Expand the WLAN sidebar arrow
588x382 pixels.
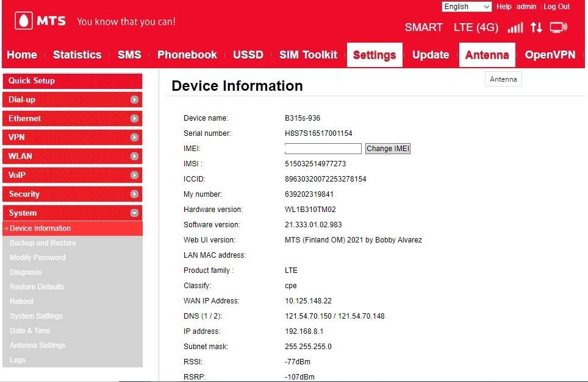[x=134, y=156]
